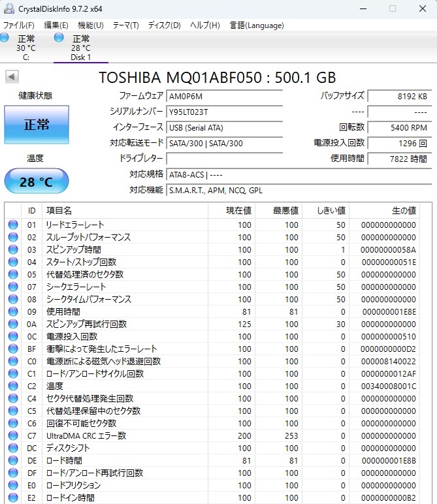Open the 機能(U) menu
The image size is (437, 504).
pyautogui.click(x=91, y=25)
